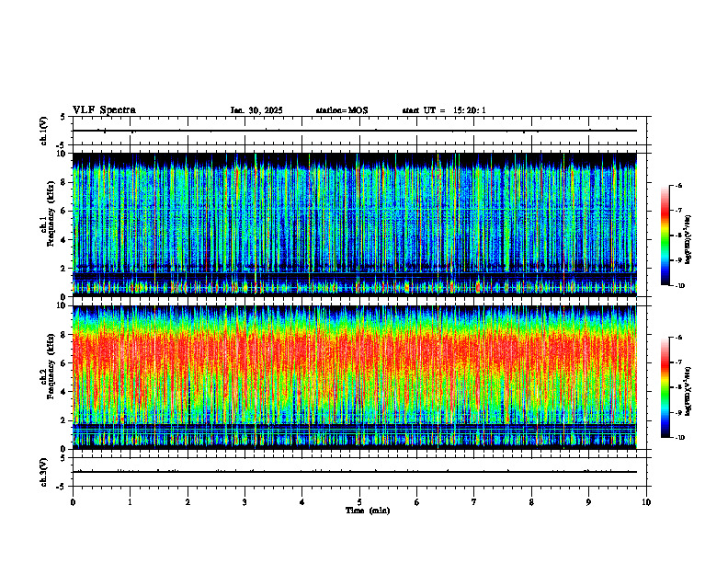The image size is (728, 563).
Task: Click the "10" tick on time axis
Action: coord(646,502)
